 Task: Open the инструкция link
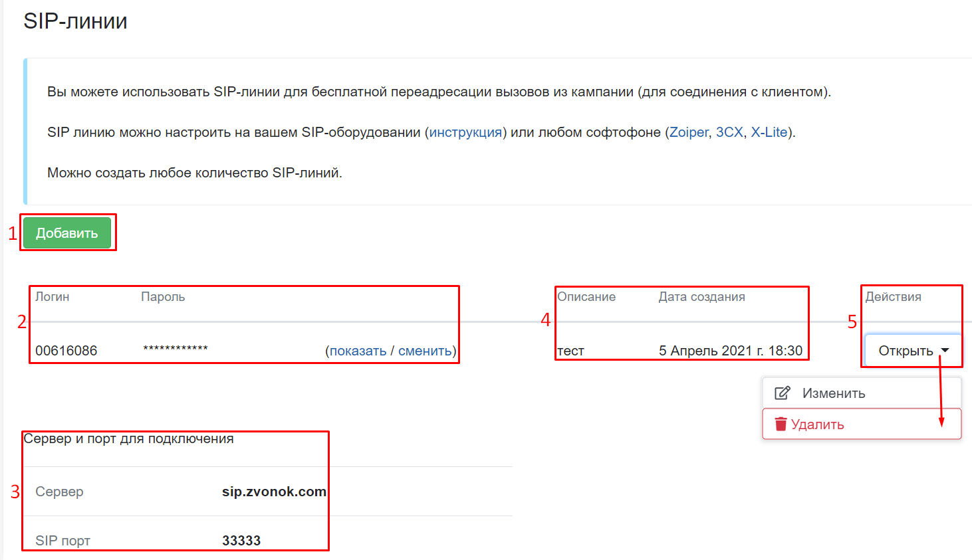(x=465, y=132)
